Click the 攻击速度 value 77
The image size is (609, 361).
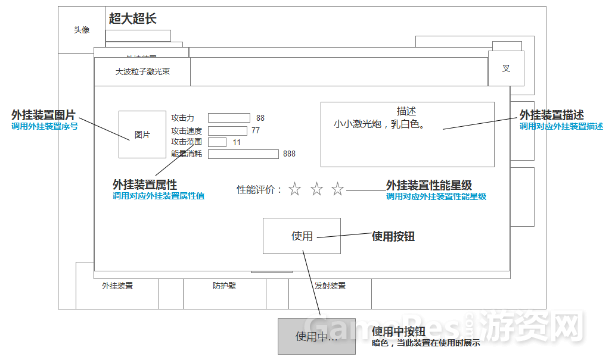256,130
